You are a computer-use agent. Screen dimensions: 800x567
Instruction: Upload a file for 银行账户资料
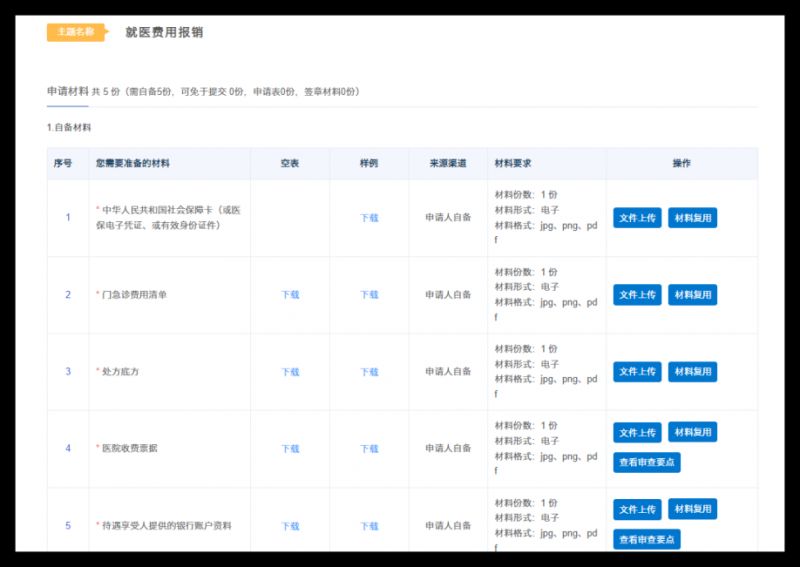[x=637, y=510]
